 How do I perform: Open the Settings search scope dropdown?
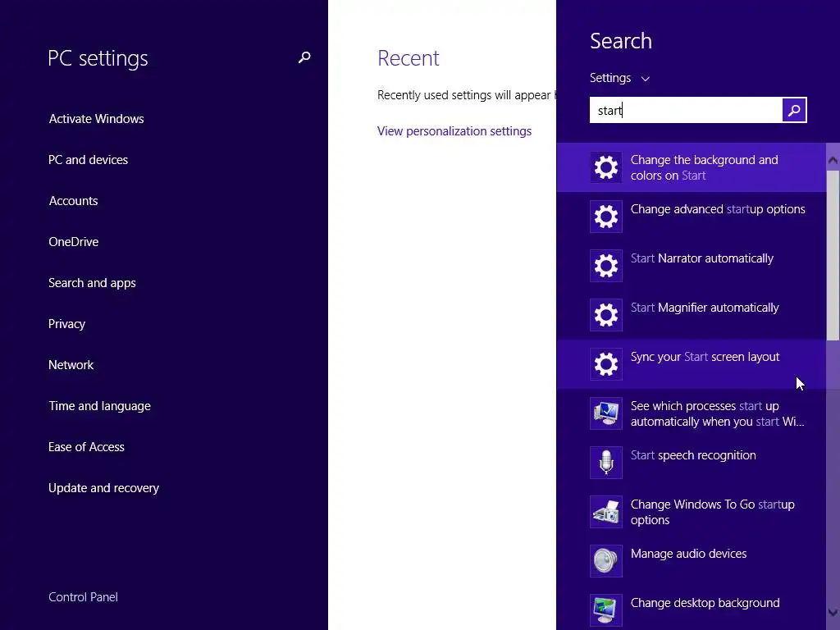pos(620,78)
